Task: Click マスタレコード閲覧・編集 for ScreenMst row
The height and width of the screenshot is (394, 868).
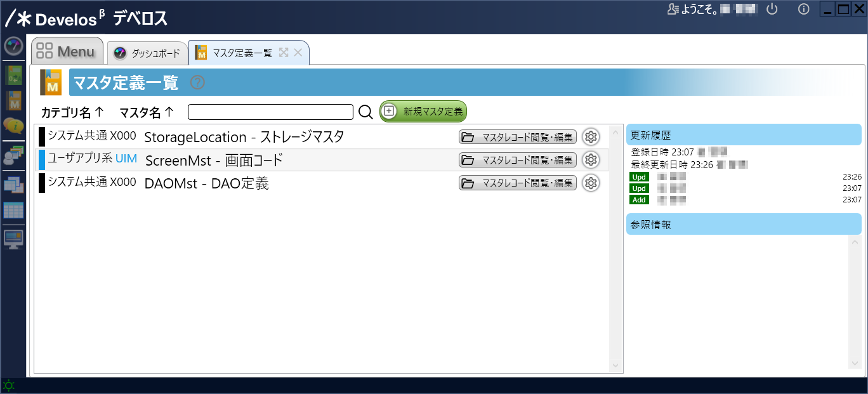Action: (x=517, y=160)
